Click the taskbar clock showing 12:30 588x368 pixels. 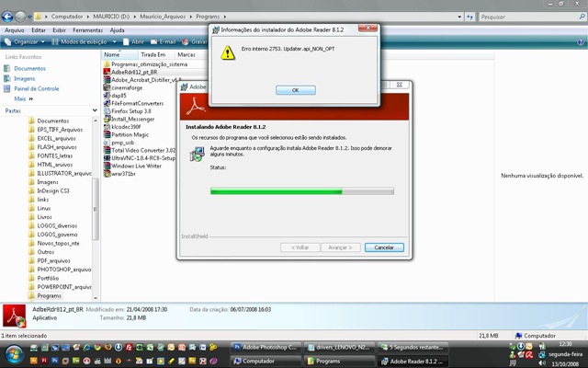tap(565, 344)
